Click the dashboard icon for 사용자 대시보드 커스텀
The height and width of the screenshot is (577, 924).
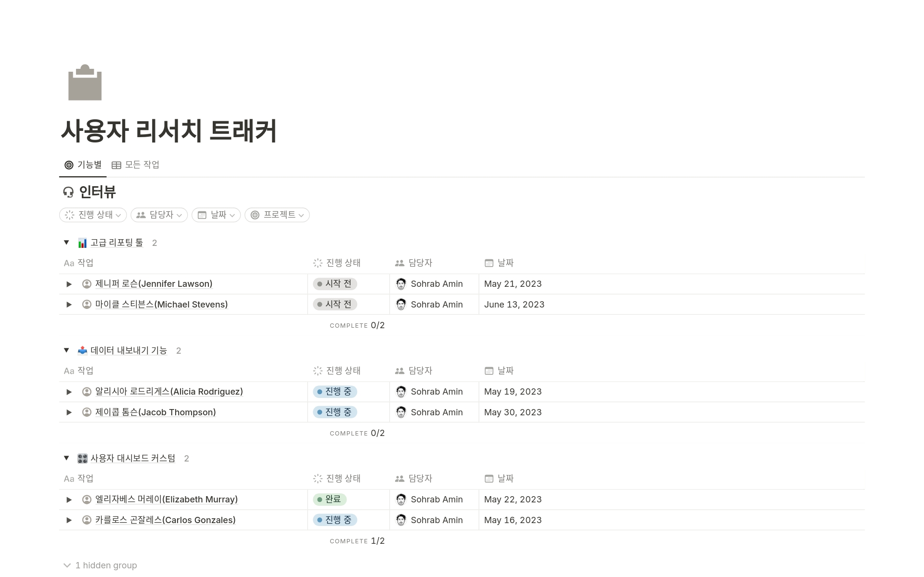pos(82,458)
